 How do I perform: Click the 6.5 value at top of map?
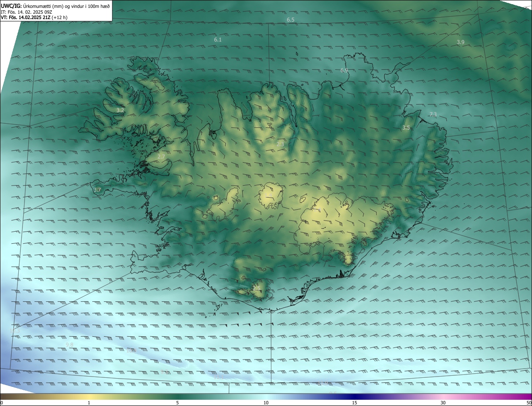click(x=291, y=20)
